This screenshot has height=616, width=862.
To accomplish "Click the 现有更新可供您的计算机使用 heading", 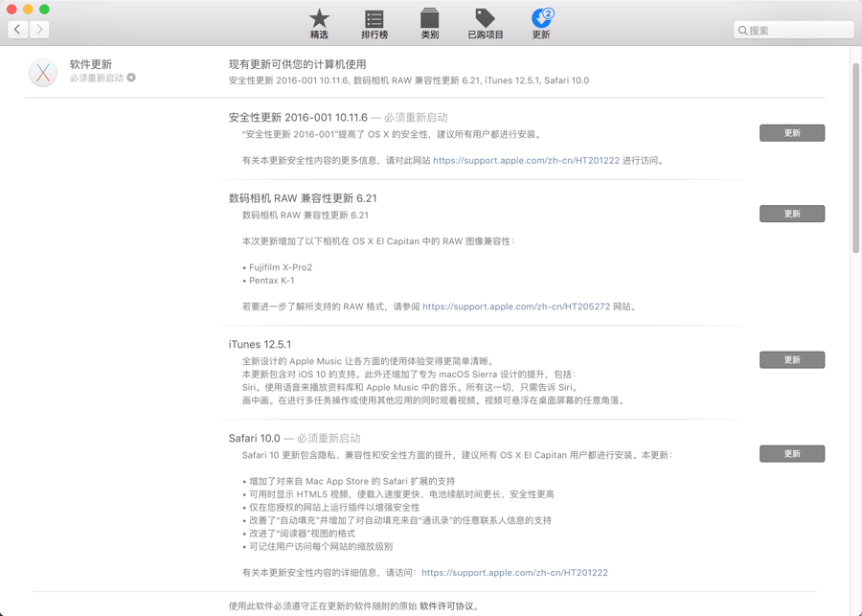I will click(298, 64).
